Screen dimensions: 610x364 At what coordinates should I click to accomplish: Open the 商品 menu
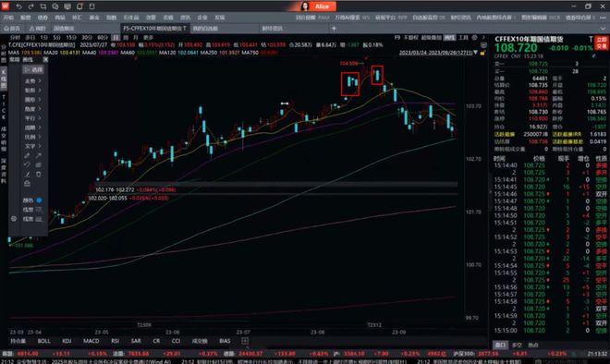tap(60, 18)
